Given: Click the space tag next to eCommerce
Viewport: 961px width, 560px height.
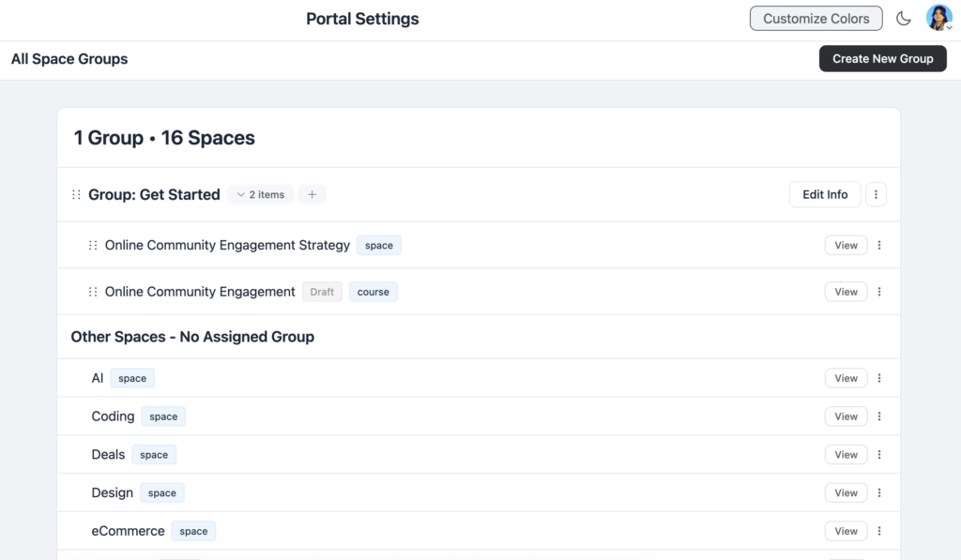Looking at the screenshot, I should click(193, 531).
